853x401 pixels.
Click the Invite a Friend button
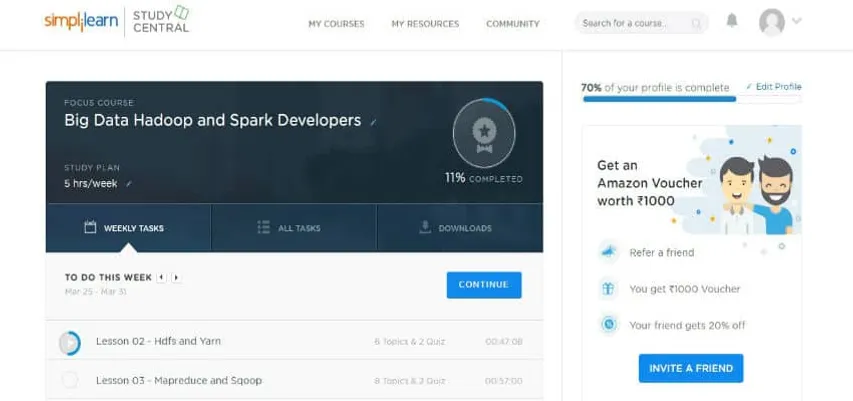(691, 368)
